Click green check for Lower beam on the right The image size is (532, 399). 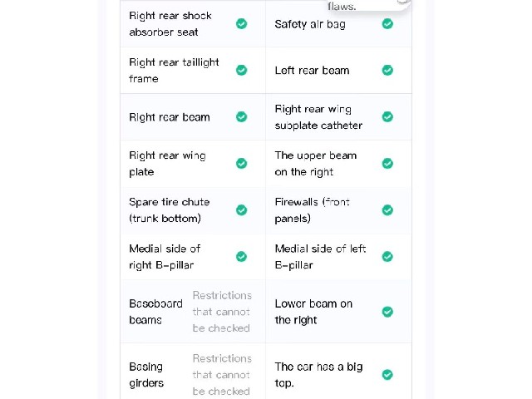(387, 312)
